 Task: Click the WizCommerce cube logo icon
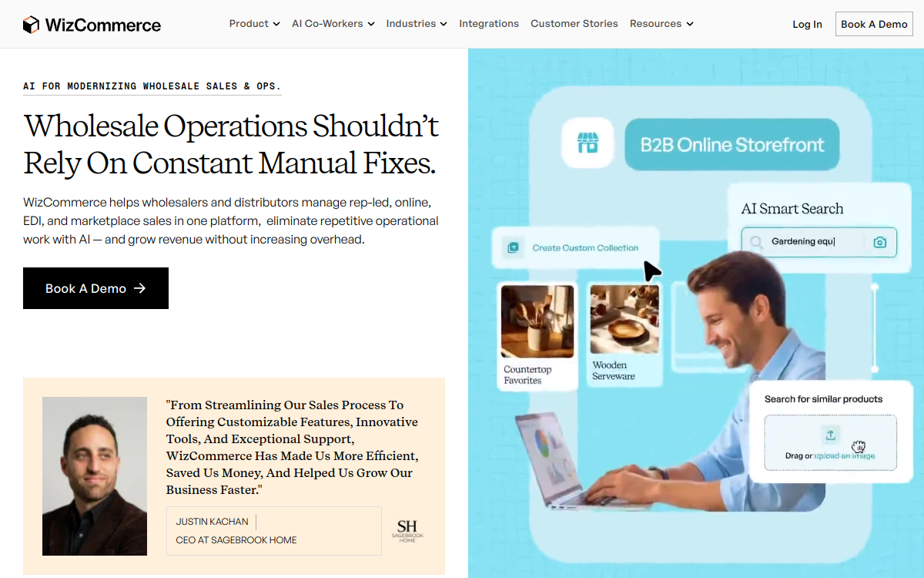pos(31,25)
